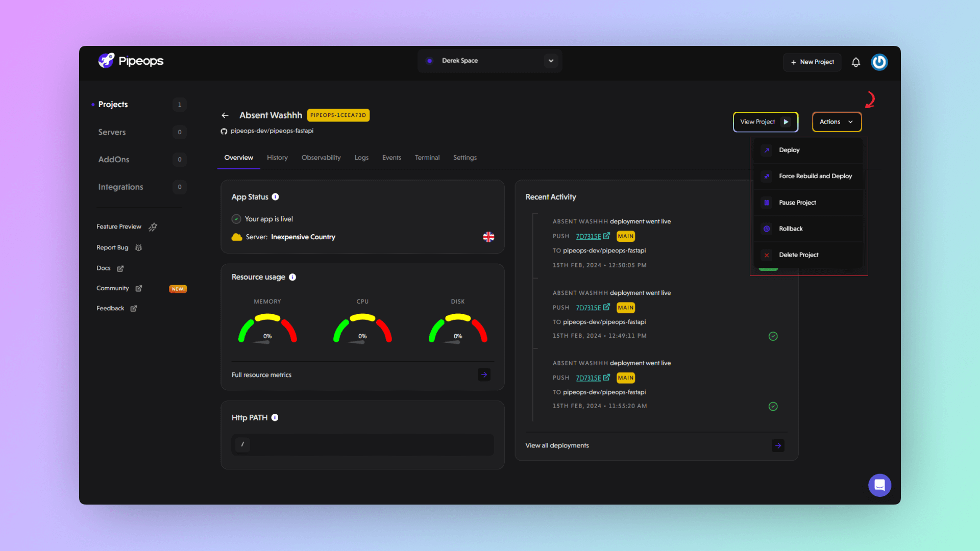Screen dimensions: 980x551
Task: Click the View all deployments link
Action: (x=557, y=445)
